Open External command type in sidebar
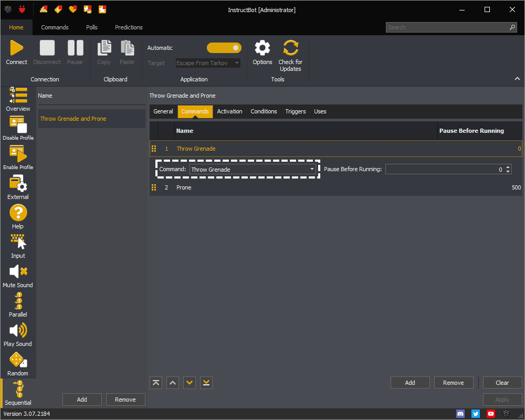The image size is (525, 420). pos(18,187)
